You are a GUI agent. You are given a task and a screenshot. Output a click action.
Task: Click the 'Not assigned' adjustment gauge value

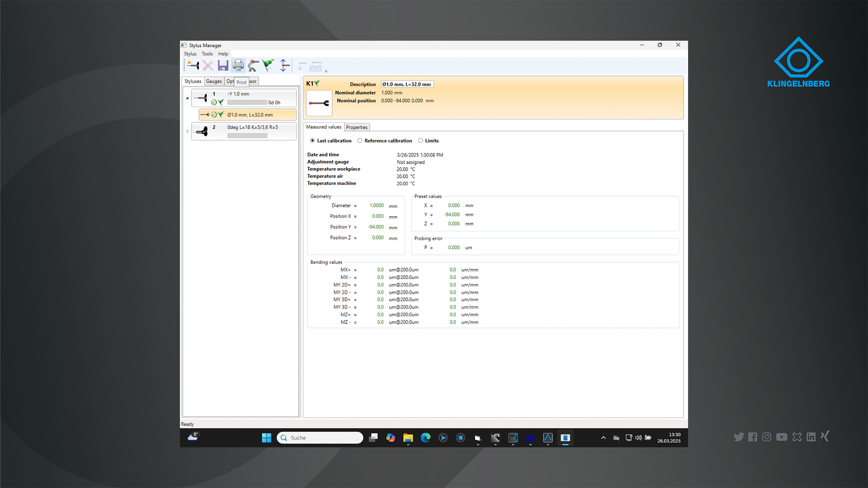tap(411, 162)
